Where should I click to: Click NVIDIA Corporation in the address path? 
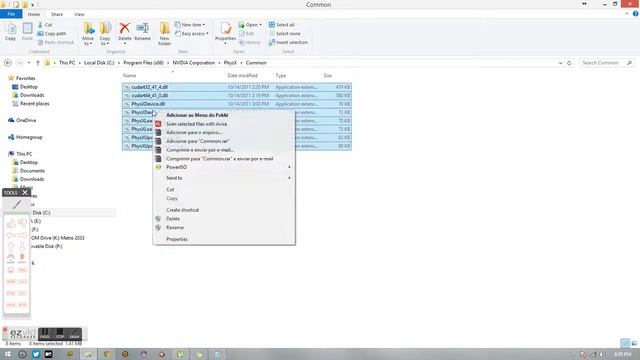point(193,63)
